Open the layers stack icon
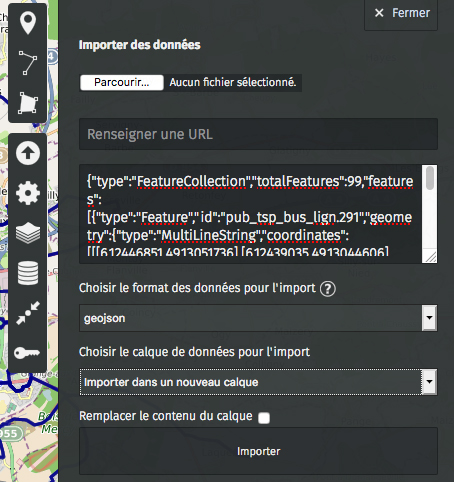This screenshot has height=482, width=454. tap(28, 233)
